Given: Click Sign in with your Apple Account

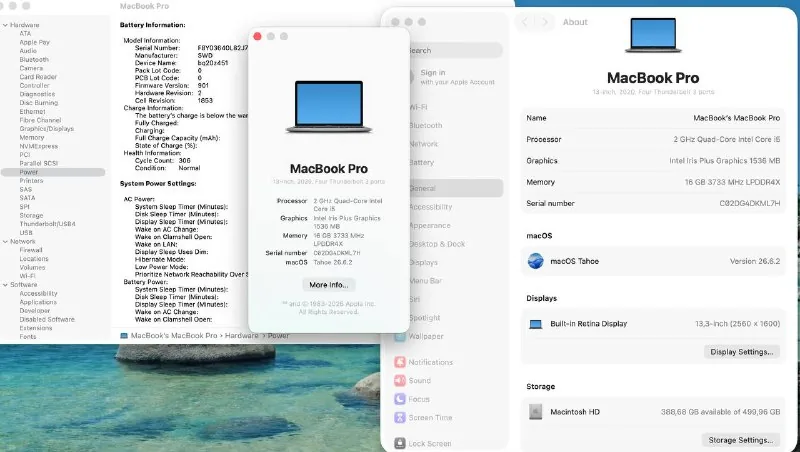Looking at the screenshot, I should [456, 77].
